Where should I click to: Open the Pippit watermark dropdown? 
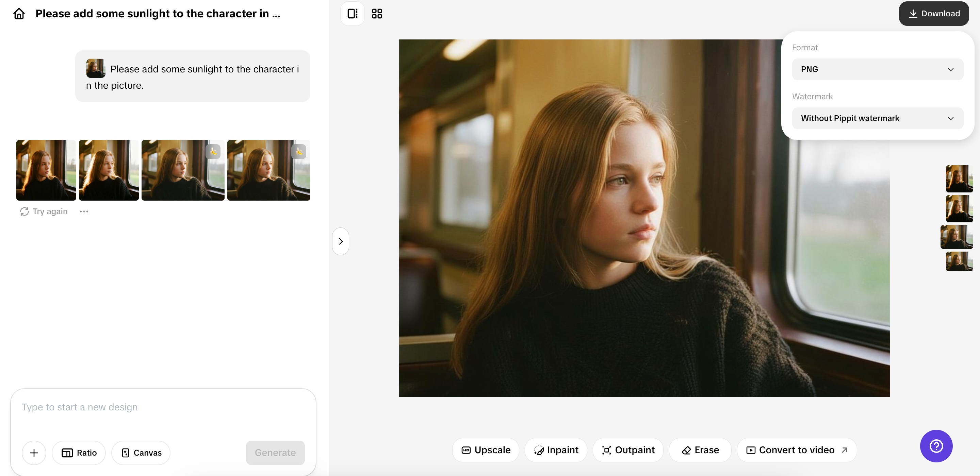click(x=877, y=118)
